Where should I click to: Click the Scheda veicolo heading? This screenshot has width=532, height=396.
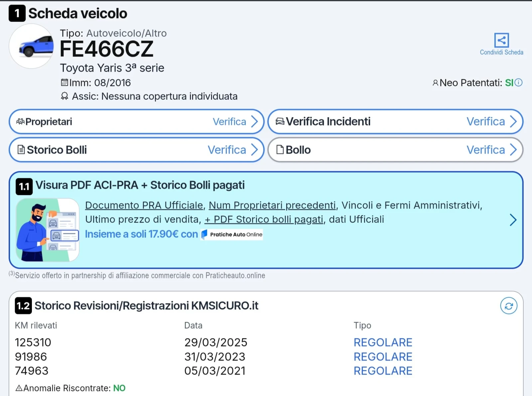[78, 13]
